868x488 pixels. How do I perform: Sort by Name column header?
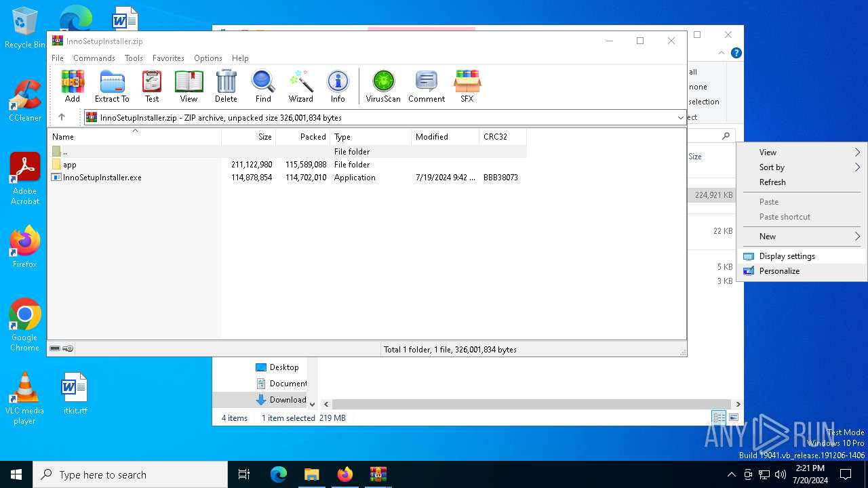pos(134,136)
